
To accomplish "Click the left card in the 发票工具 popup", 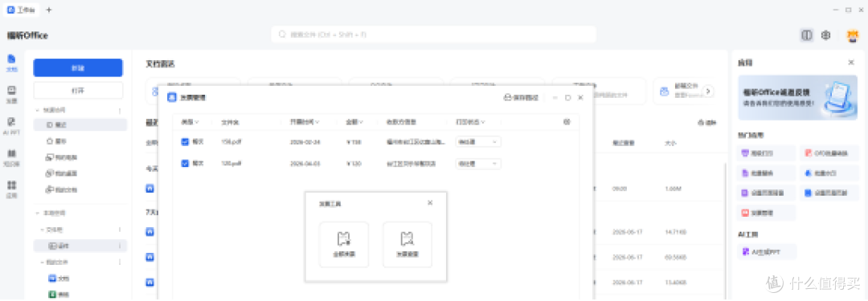I will point(344,245).
